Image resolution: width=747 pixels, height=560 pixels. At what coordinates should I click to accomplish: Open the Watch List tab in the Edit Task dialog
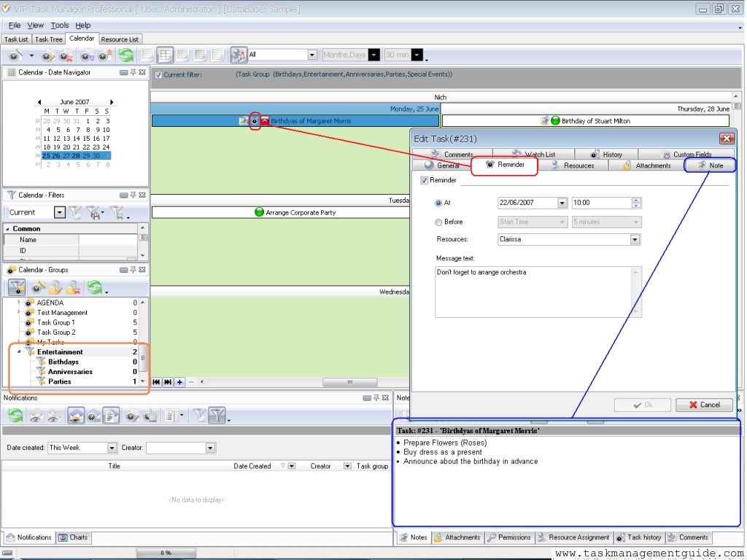533,155
